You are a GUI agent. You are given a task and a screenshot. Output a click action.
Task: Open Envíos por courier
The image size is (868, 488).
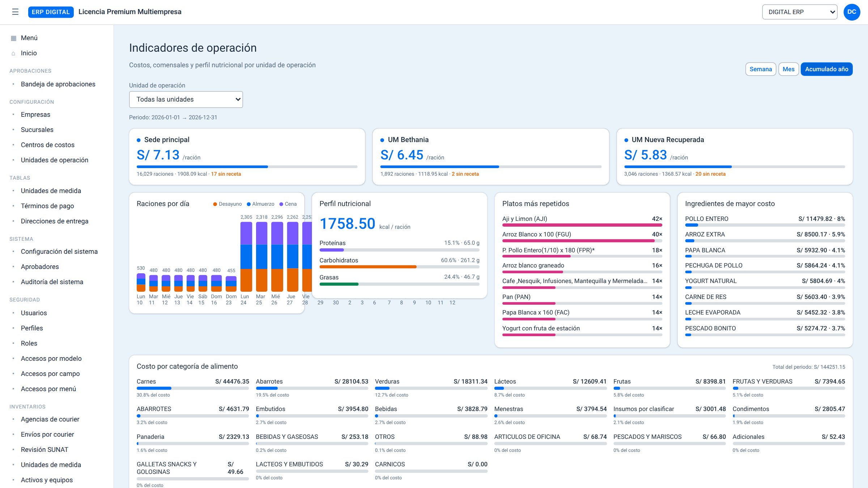click(x=47, y=435)
